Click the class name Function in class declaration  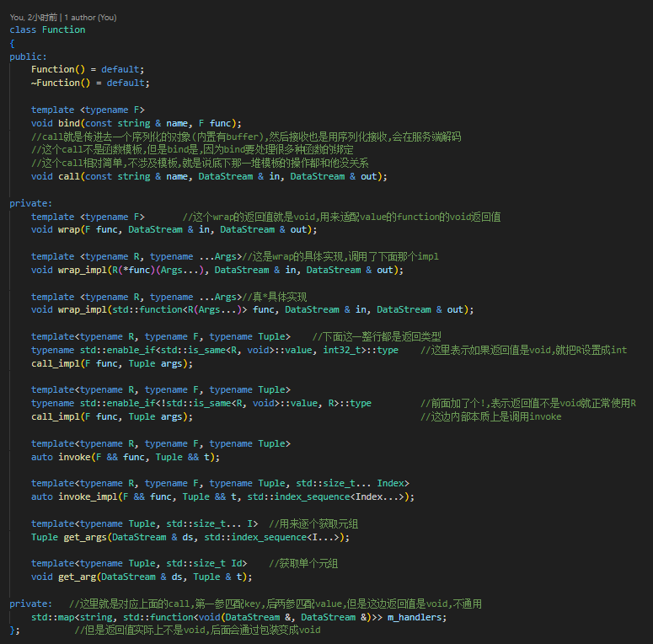pos(63,30)
